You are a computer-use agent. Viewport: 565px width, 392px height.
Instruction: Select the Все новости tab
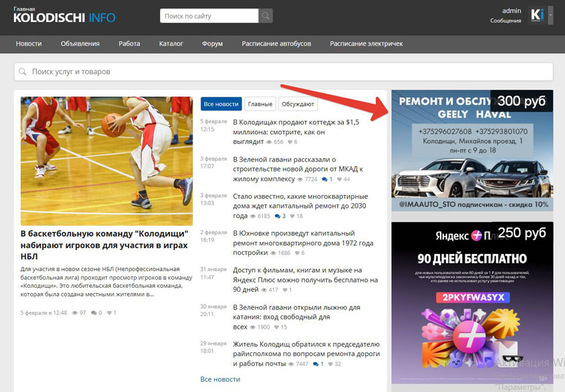(221, 104)
